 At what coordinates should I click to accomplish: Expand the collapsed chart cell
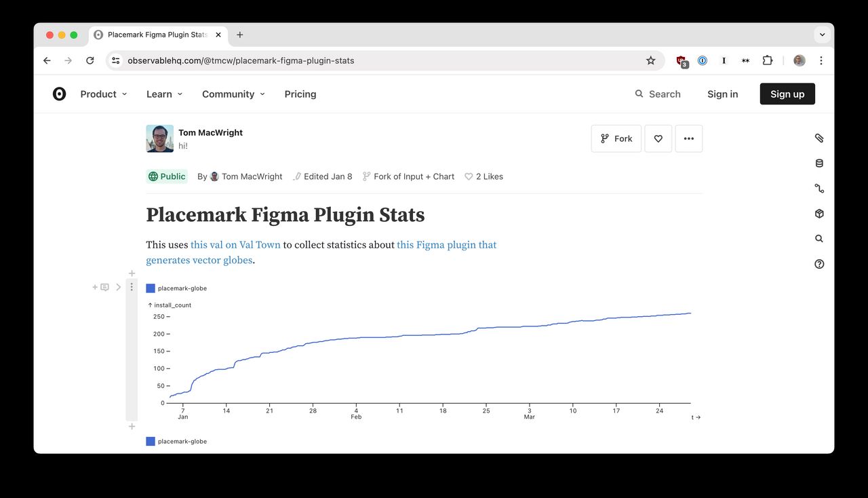coord(119,287)
